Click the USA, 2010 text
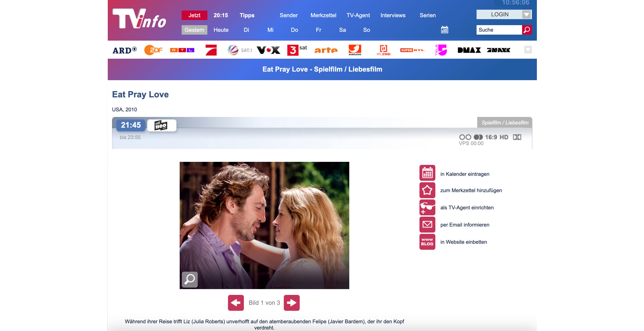 [x=125, y=110]
